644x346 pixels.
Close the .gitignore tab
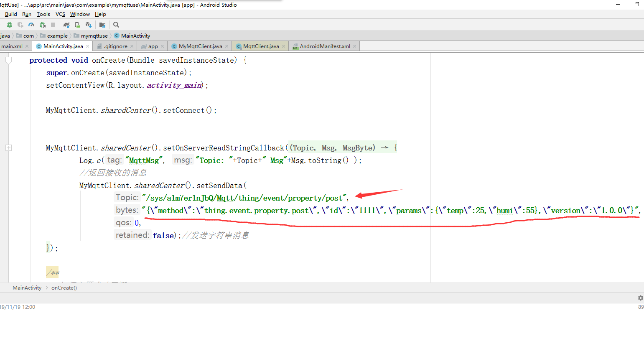[x=132, y=46]
